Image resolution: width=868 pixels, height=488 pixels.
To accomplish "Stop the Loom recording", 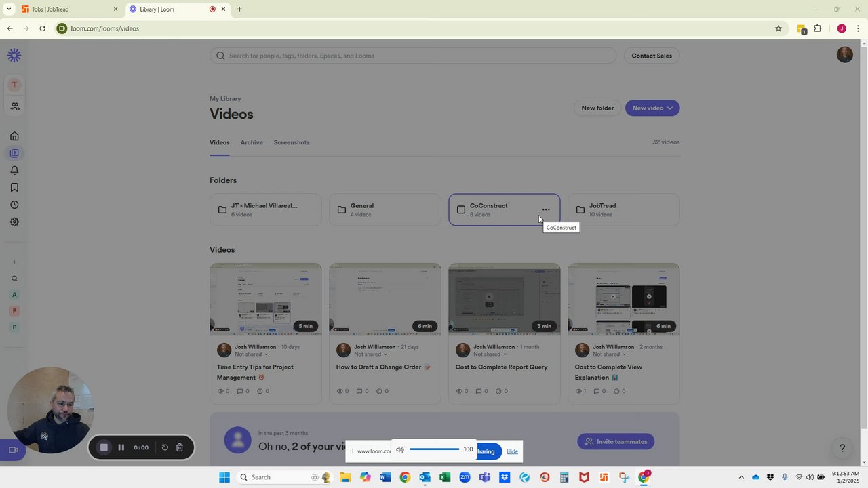I will coord(104,447).
